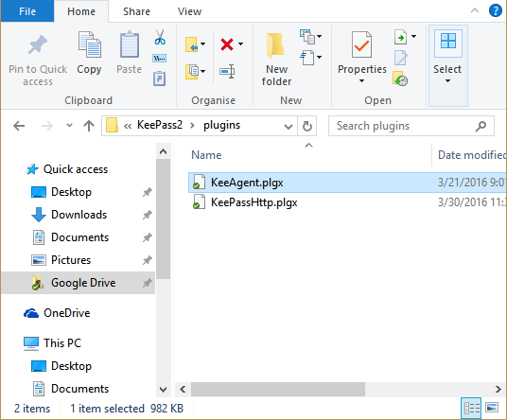Viewport: 507px width, 420px height.
Task: Switch to the View tab
Action: 189,11
